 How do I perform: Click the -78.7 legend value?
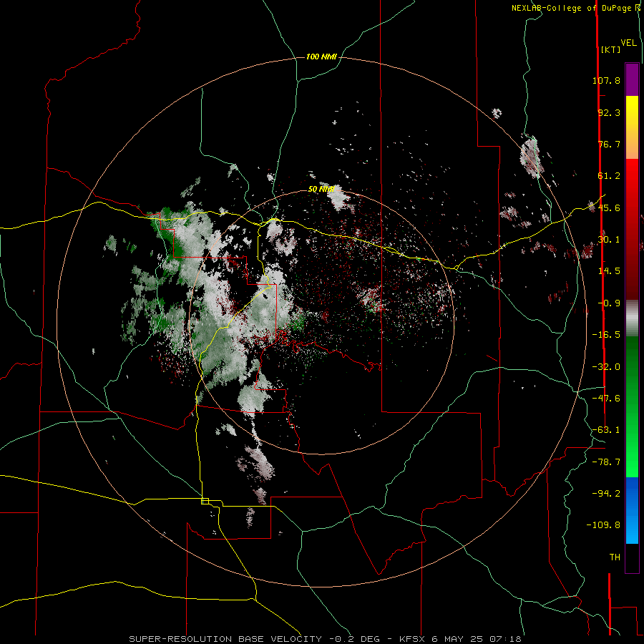[606, 462]
